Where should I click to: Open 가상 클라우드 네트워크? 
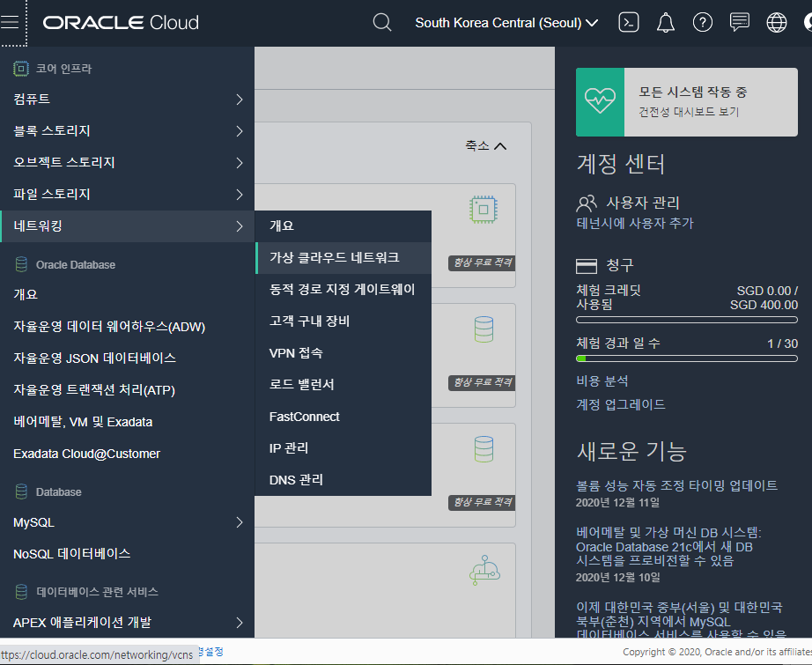pos(343,257)
